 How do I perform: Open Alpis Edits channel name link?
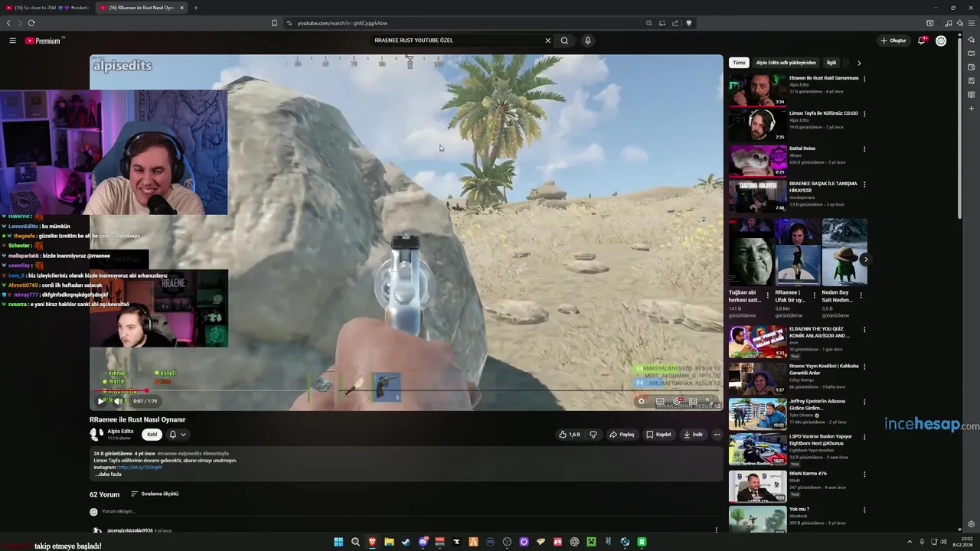(x=120, y=432)
